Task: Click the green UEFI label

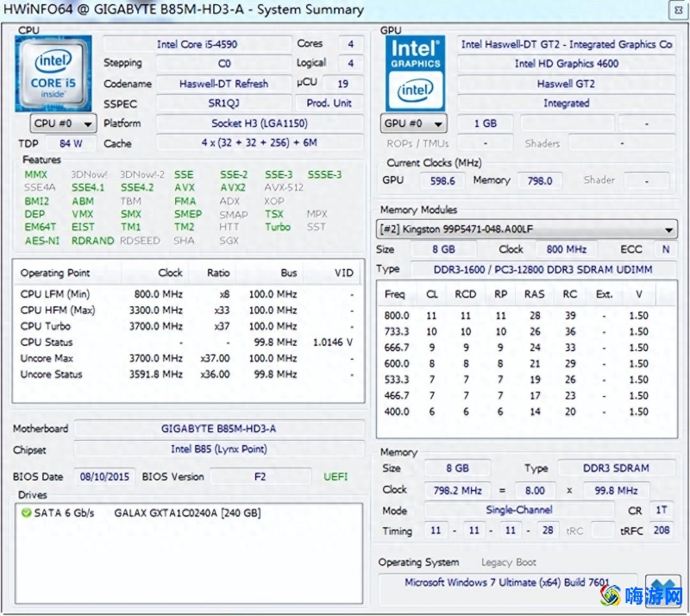Action: click(336, 477)
